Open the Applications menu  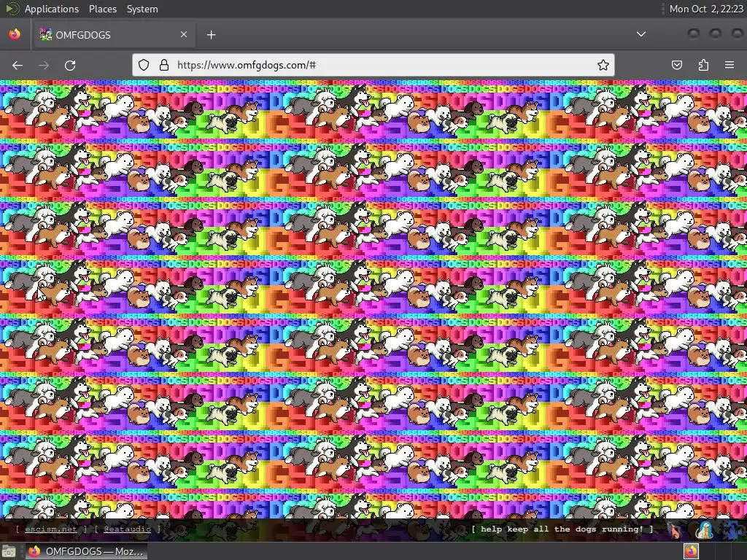click(x=52, y=9)
